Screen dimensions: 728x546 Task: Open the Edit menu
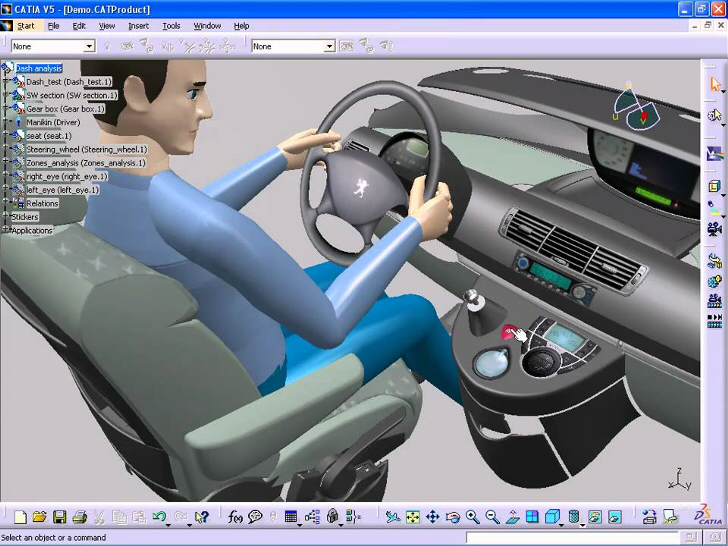[x=79, y=26]
